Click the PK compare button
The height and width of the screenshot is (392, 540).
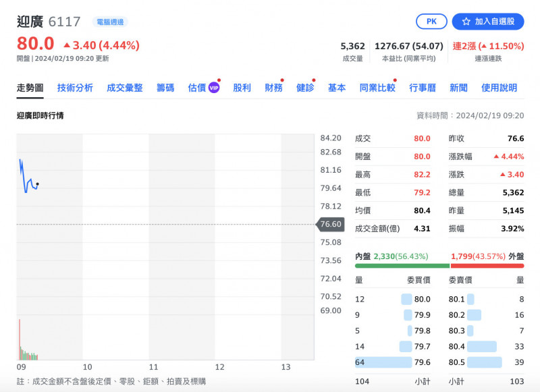point(431,22)
